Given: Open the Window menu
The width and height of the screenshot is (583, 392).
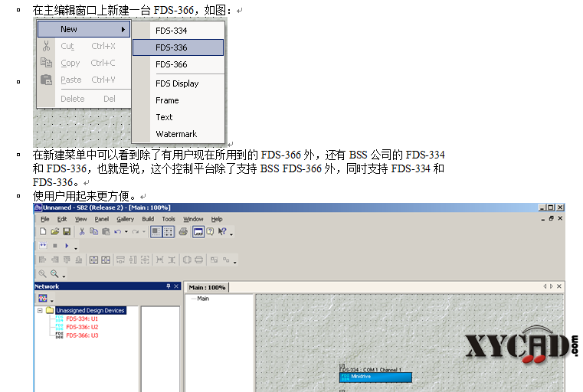Looking at the screenshot, I should 193,219.
